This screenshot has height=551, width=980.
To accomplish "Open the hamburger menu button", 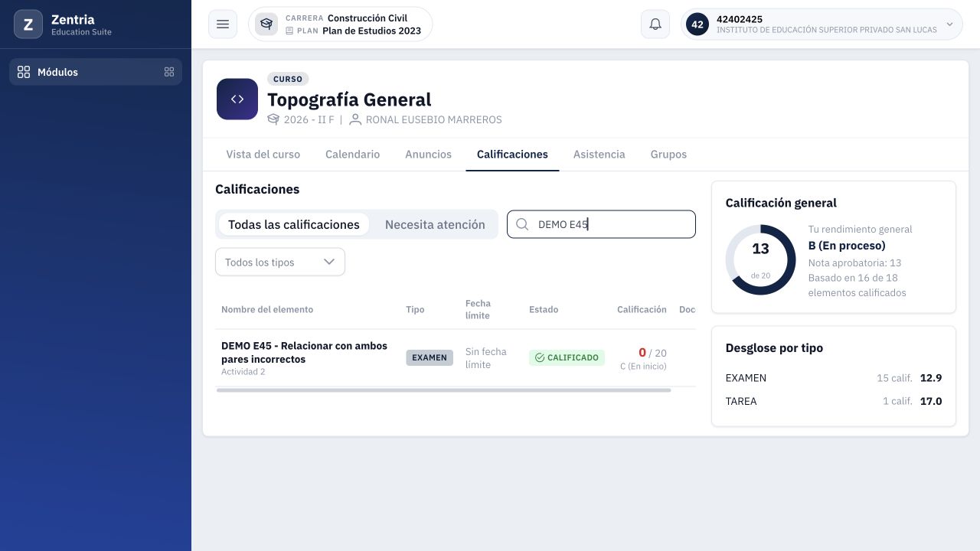I will tap(223, 24).
